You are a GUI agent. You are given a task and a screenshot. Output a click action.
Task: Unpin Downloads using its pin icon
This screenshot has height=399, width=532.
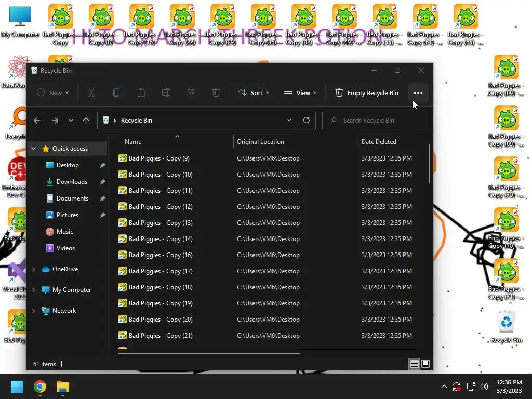pyautogui.click(x=102, y=182)
